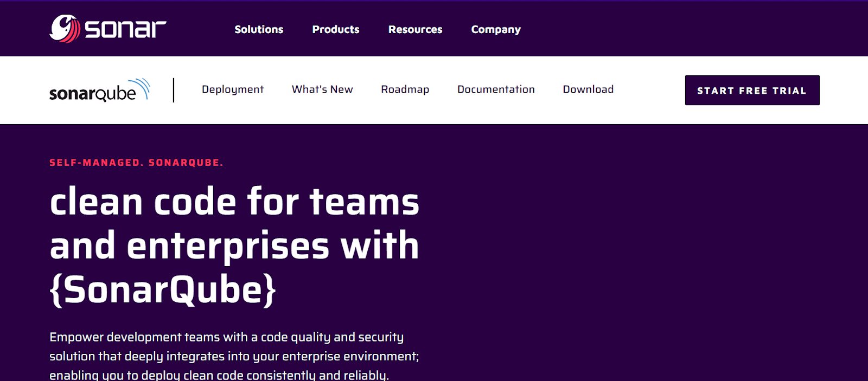Image resolution: width=868 pixels, height=381 pixels.
Task: Open the Resources menu
Action: tap(415, 29)
